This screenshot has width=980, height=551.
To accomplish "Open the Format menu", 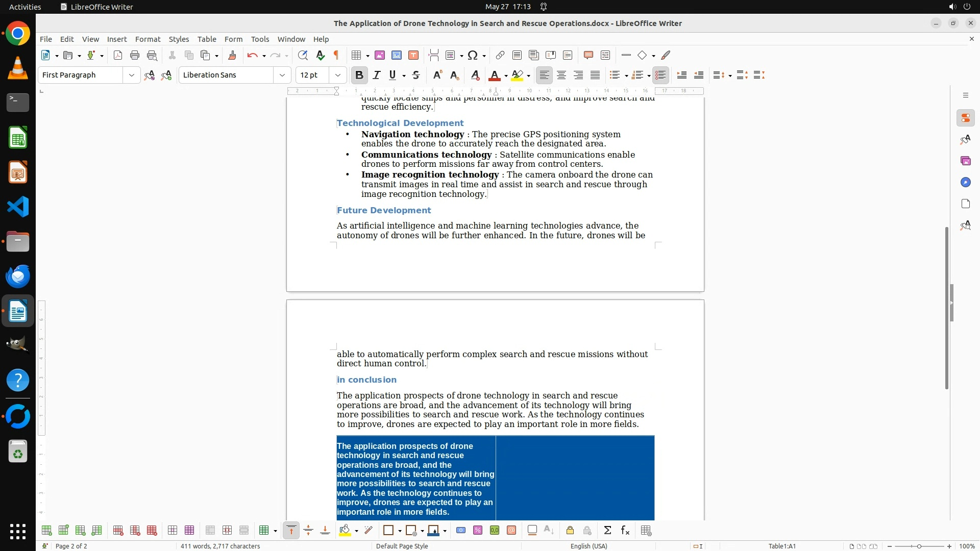I will pyautogui.click(x=148, y=39).
